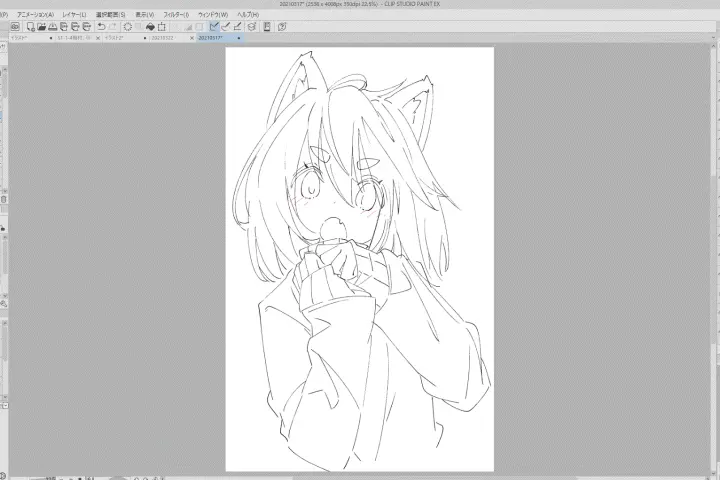The width and height of the screenshot is (720, 480).
Task: Toggle the Snap to Special Ruler icon
Action: (x=228, y=27)
